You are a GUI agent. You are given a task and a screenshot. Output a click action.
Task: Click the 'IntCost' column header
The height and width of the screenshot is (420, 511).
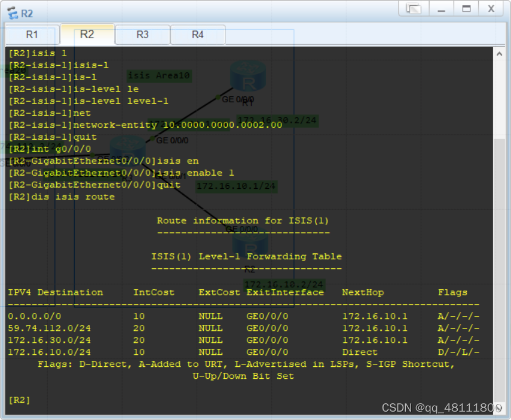coord(154,292)
